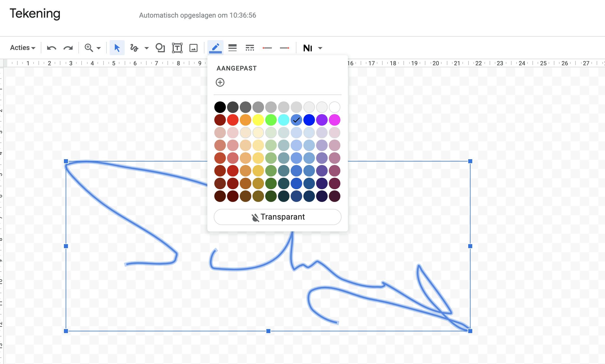Pick the red color swatch
The image size is (605, 364).
coord(233,120)
